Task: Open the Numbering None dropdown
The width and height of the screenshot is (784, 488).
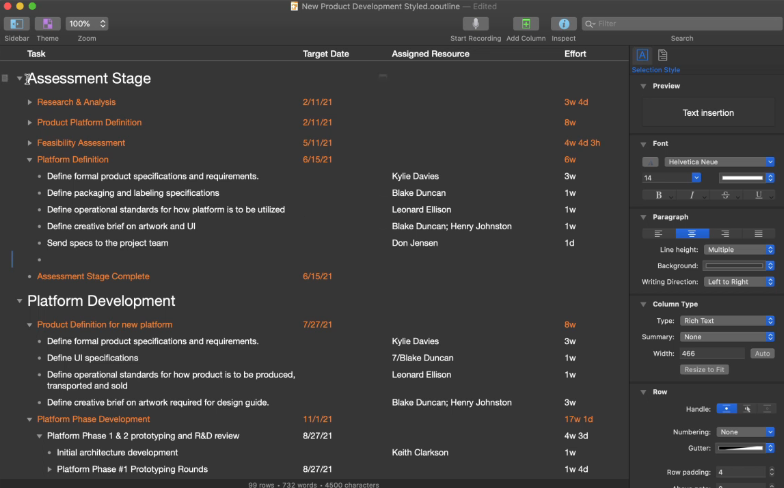Action: [746, 432]
